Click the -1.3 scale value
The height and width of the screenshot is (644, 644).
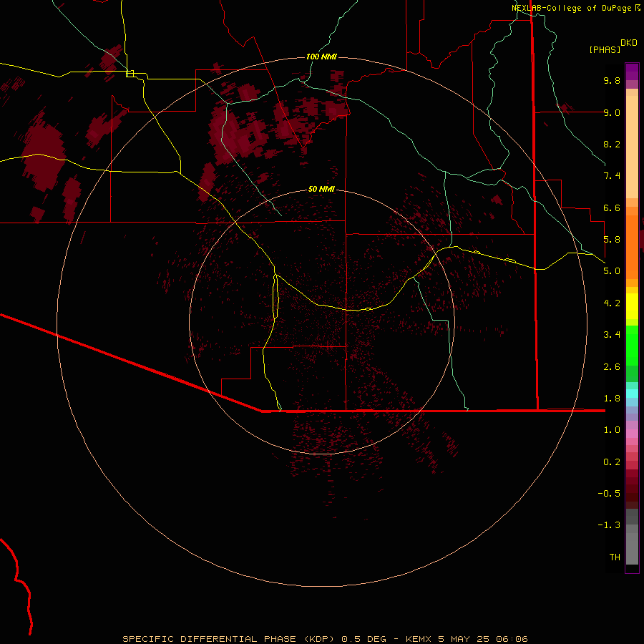609,525
